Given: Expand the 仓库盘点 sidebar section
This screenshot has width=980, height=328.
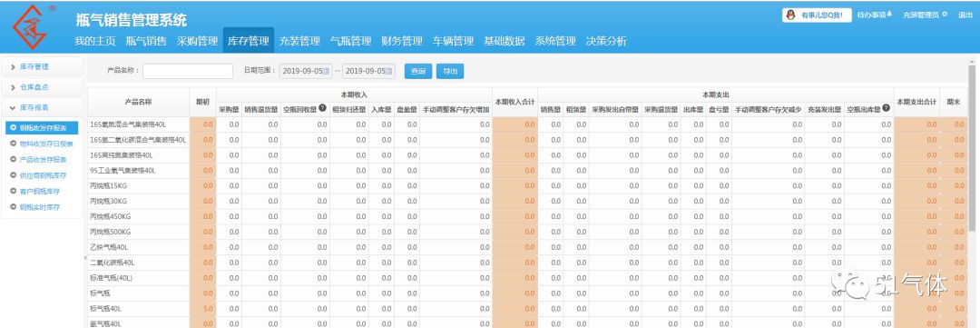Looking at the screenshot, I should [x=42, y=87].
